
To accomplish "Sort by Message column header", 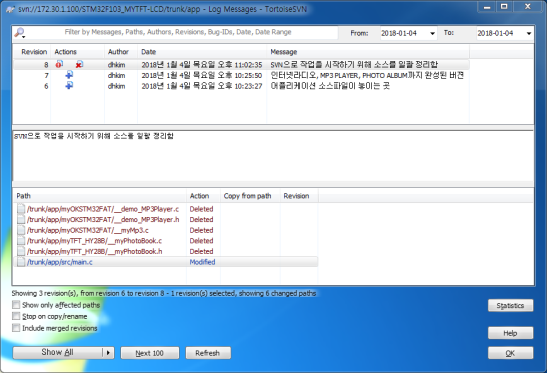I will point(368,52).
